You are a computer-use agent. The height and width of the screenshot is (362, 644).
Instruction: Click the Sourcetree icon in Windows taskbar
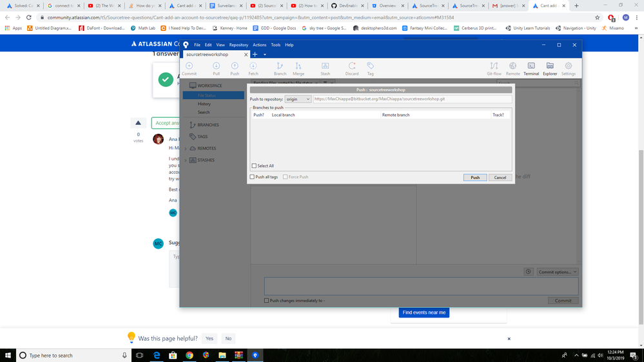(x=255, y=356)
